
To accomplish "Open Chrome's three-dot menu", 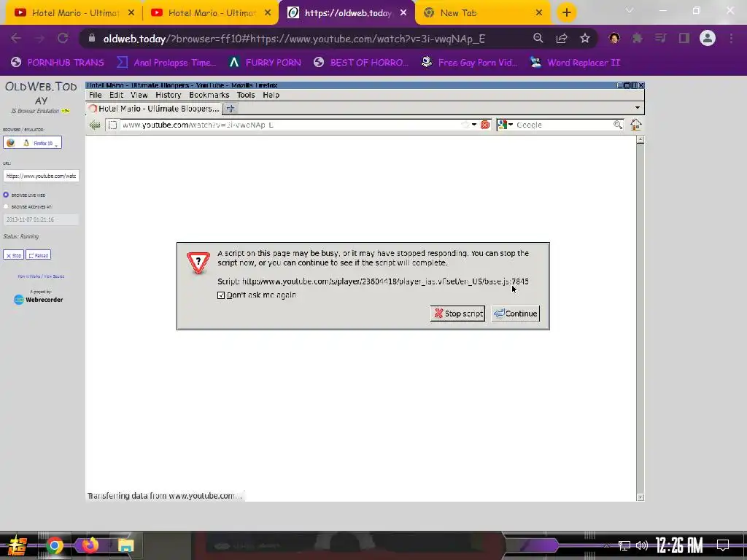I will [x=731, y=38].
